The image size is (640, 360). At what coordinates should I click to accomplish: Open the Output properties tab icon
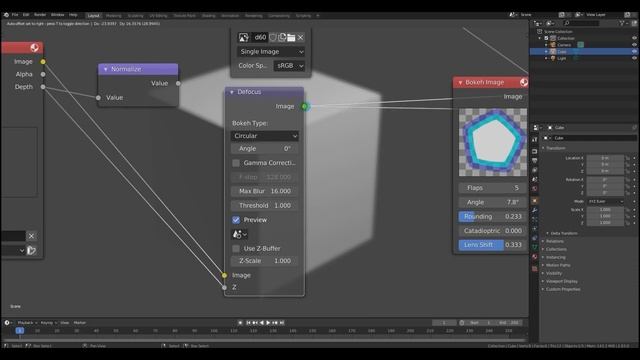coord(535,160)
